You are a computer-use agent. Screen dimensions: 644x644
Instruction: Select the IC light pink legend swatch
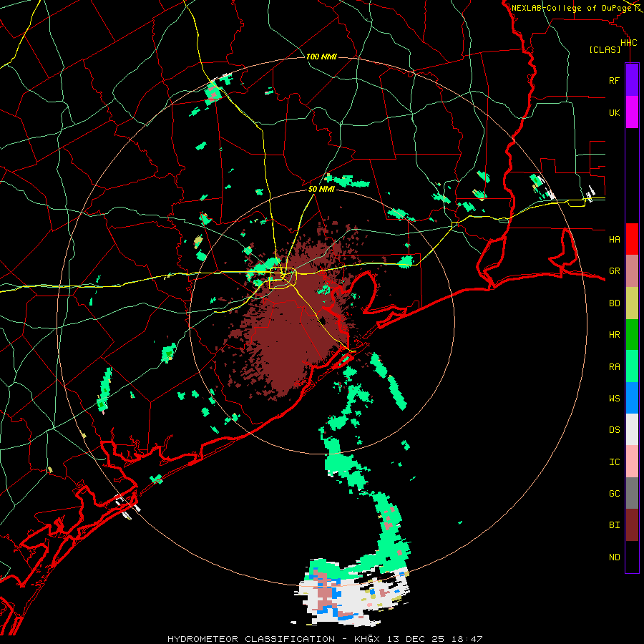click(632, 462)
